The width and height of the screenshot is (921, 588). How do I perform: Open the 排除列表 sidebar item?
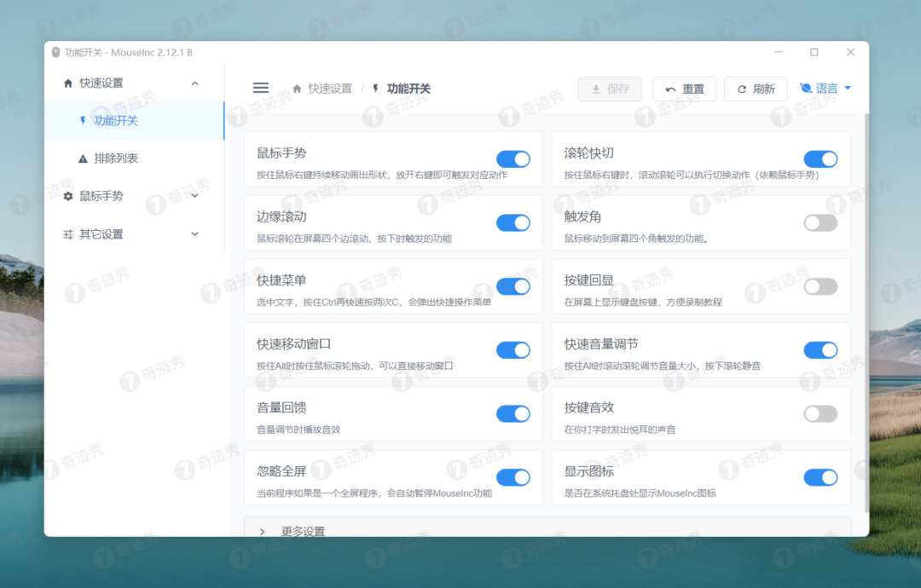[135, 159]
